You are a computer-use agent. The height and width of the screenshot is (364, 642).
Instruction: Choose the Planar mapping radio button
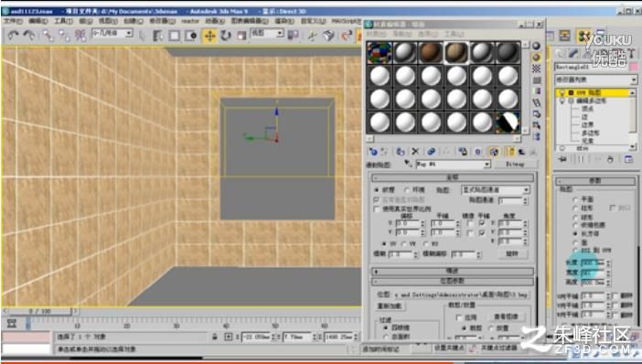[575, 199]
